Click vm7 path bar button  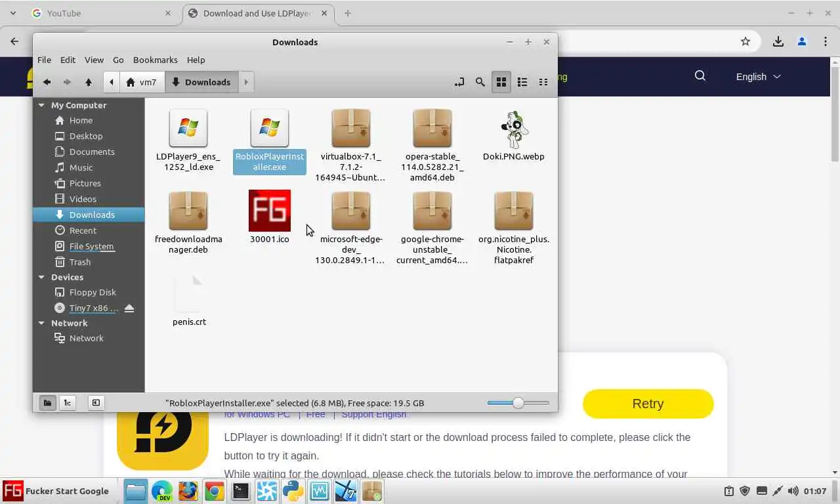(142, 82)
